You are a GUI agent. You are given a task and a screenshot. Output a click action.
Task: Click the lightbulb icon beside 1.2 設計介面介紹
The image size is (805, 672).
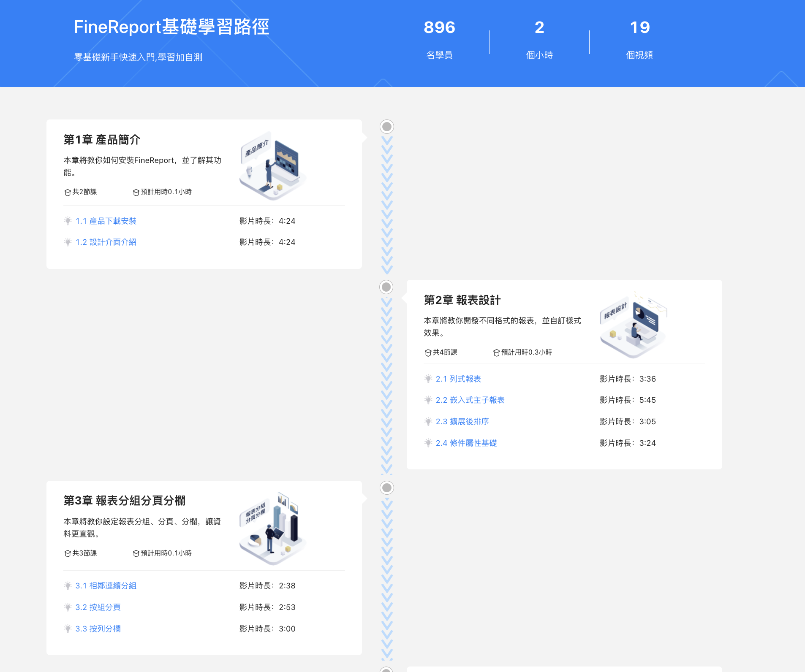coord(68,242)
